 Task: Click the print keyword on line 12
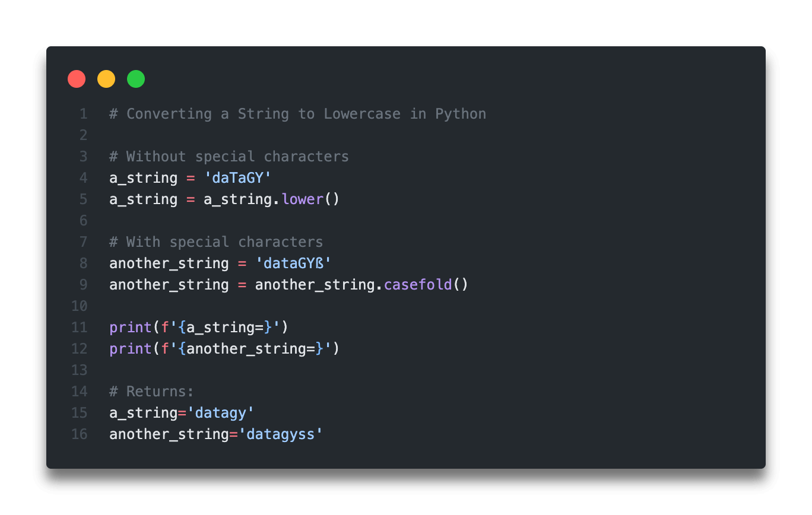click(130, 348)
